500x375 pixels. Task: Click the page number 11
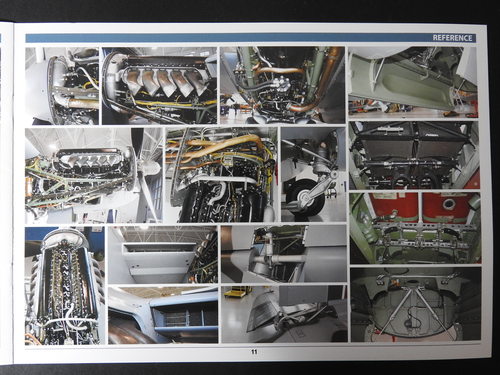[254, 352]
